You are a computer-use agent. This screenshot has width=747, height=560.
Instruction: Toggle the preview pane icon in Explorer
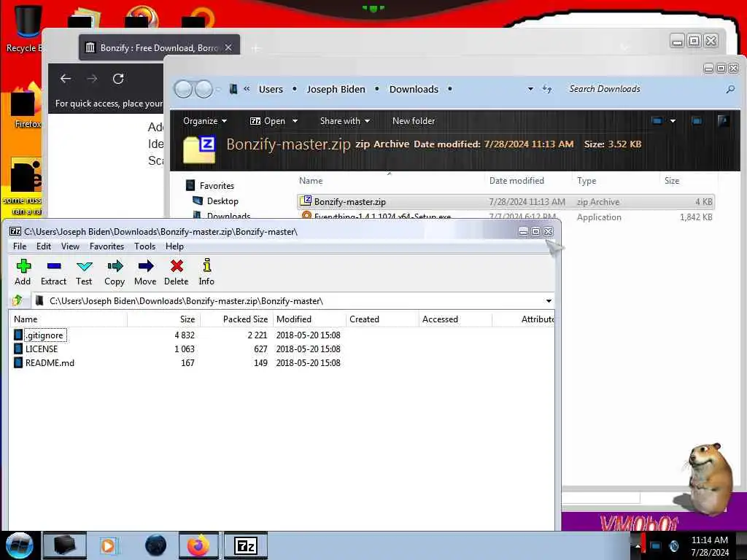697,121
